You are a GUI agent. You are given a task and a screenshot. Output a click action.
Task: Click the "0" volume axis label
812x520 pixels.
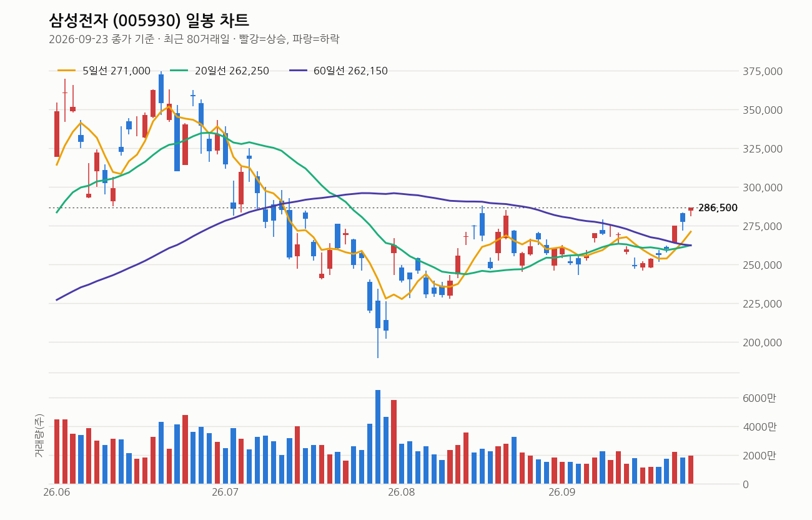(x=746, y=484)
